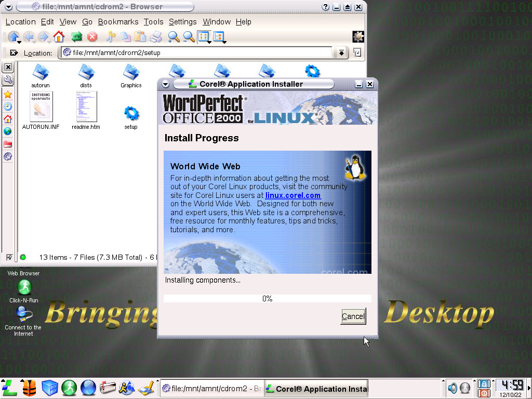Viewport: 532px width, 399px height.
Task: Click the Reload green arrows icon
Action: tap(76, 37)
